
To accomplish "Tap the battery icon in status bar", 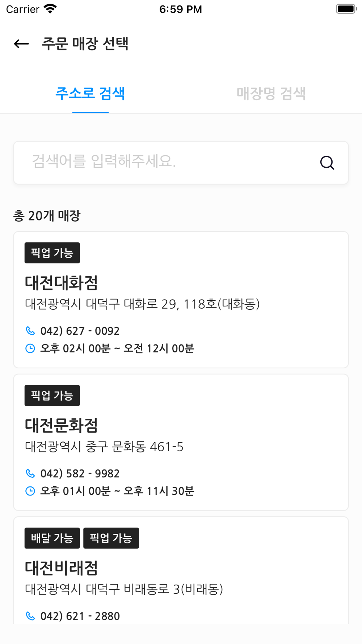I will coord(346,9).
